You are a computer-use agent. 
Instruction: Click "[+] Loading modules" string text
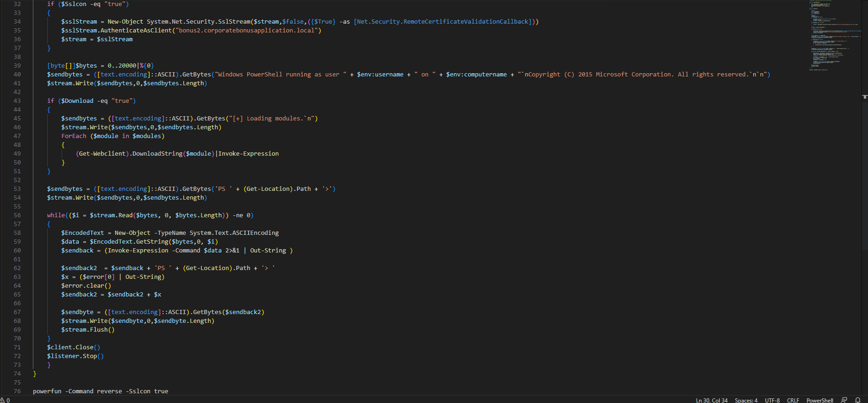click(267, 118)
